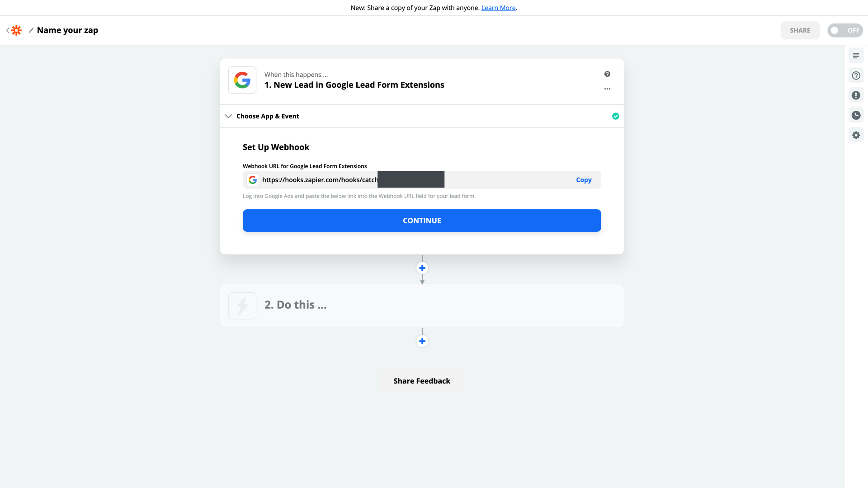This screenshot has width=868, height=488.
Task: Copy the webhook URL
Action: click(584, 180)
